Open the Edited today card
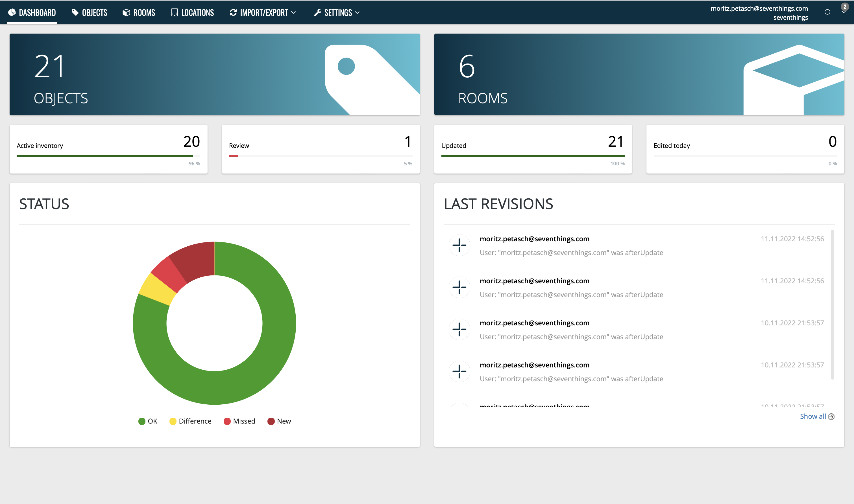854x504 pixels. click(745, 149)
